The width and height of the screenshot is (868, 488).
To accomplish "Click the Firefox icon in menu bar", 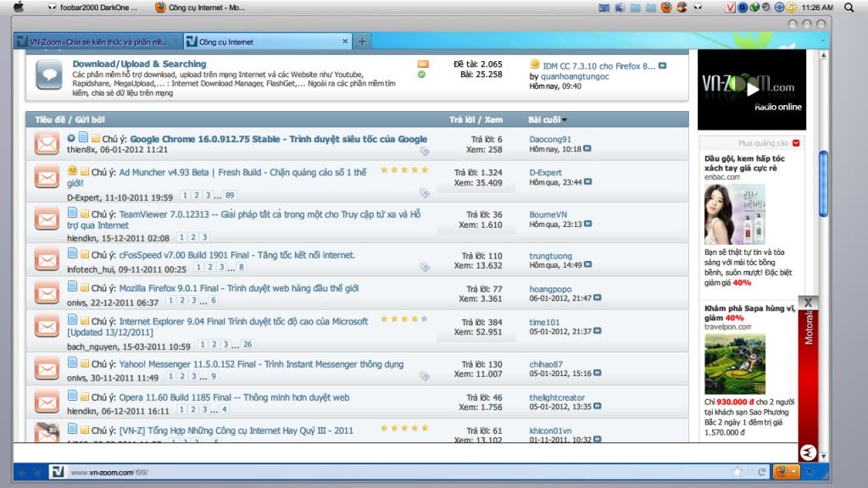I will coord(666,7).
